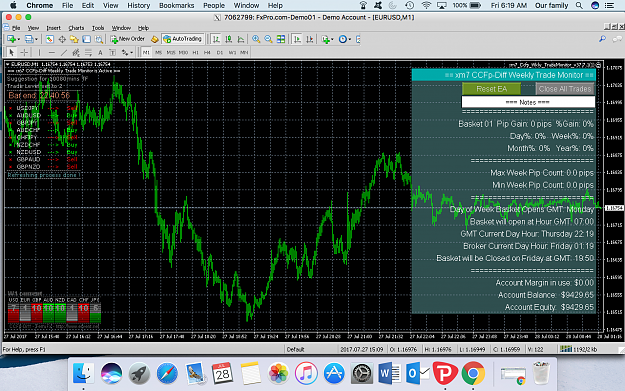Viewport: 625px width, 391px height.
Task: Open System Preferences from the Dock
Action: (x=362, y=373)
